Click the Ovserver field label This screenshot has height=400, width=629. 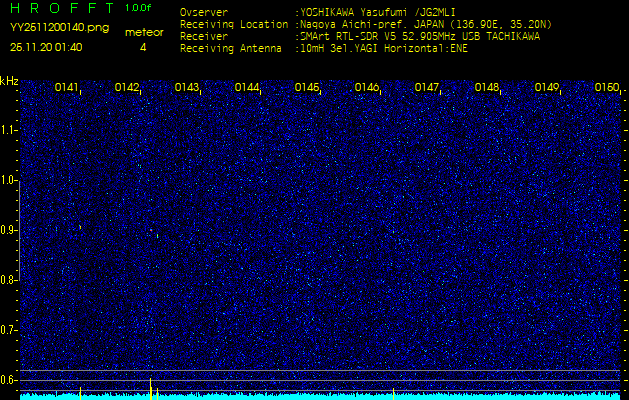204,12
